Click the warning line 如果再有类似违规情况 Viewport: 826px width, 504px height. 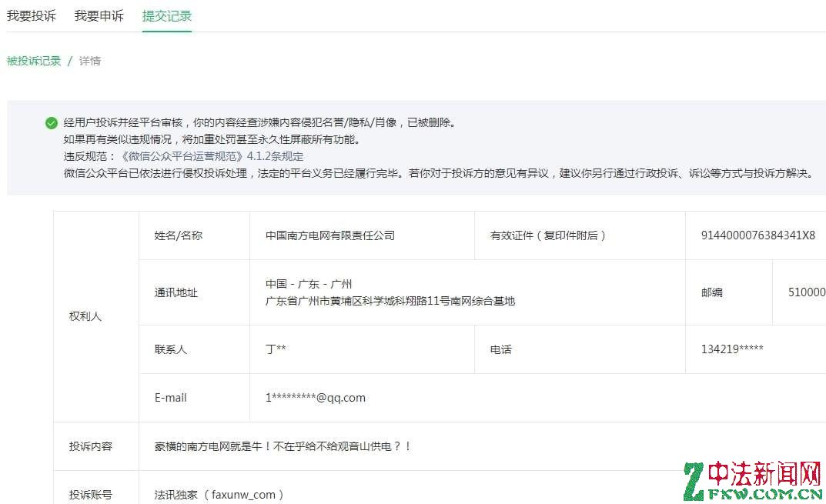point(212,139)
